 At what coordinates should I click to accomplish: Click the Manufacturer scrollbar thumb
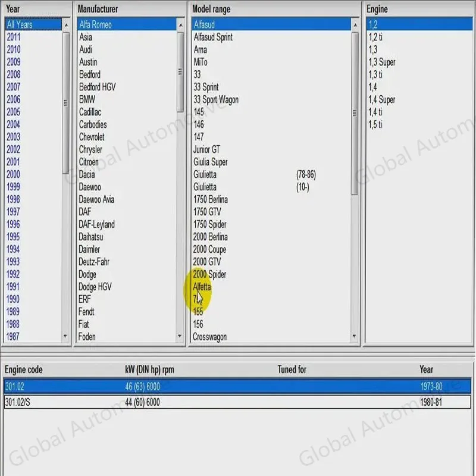click(180, 72)
